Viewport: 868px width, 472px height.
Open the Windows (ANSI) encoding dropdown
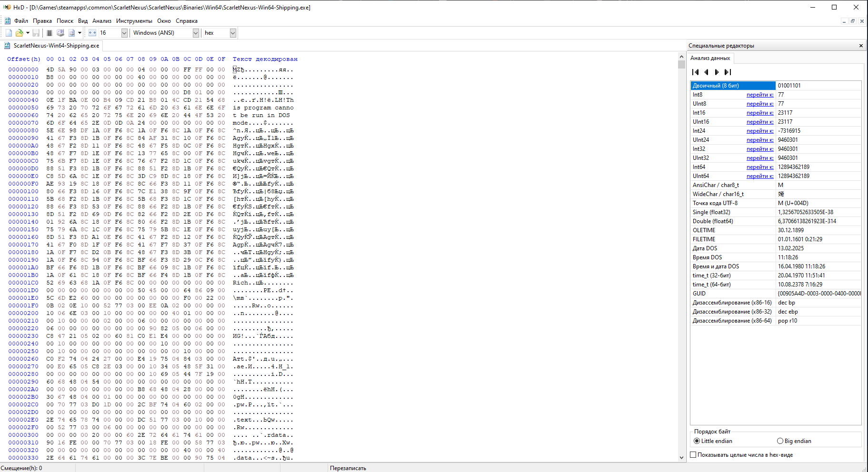pos(196,33)
